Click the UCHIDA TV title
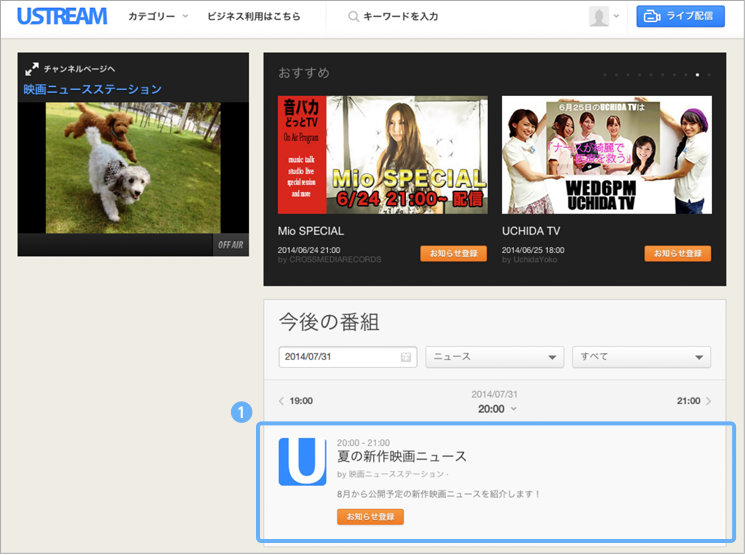The image size is (745, 555). coord(531,231)
